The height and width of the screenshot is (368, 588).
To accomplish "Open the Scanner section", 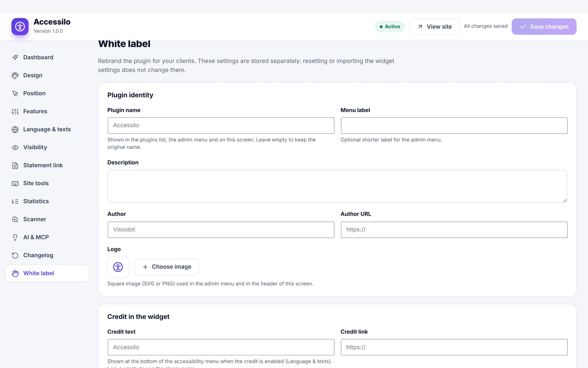I will [x=47, y=219].
